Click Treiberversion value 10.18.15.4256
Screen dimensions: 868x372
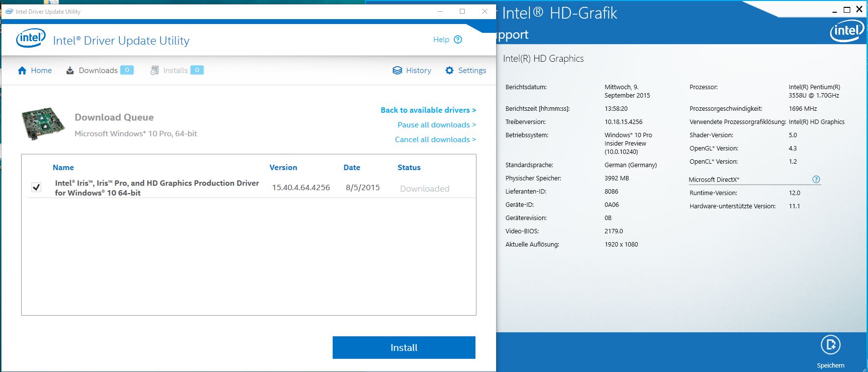pos(624,122)
